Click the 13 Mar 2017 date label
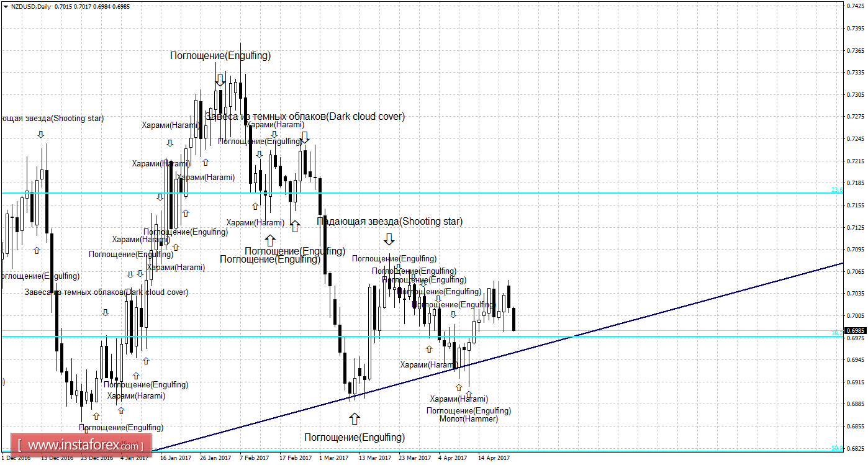The width and height of the screenshot is (868, 465). click(x=375, y=458)
